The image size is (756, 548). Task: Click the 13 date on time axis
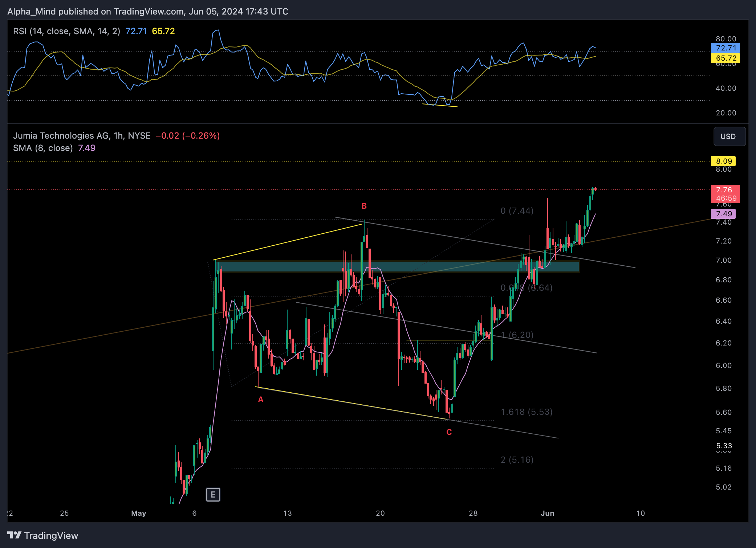(287, 513)
